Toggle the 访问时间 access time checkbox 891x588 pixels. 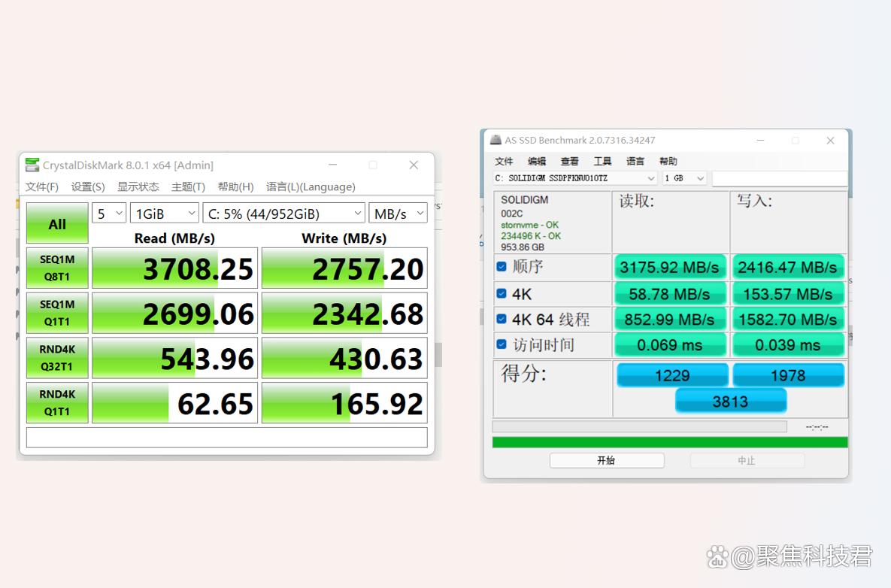click(502, 344)
